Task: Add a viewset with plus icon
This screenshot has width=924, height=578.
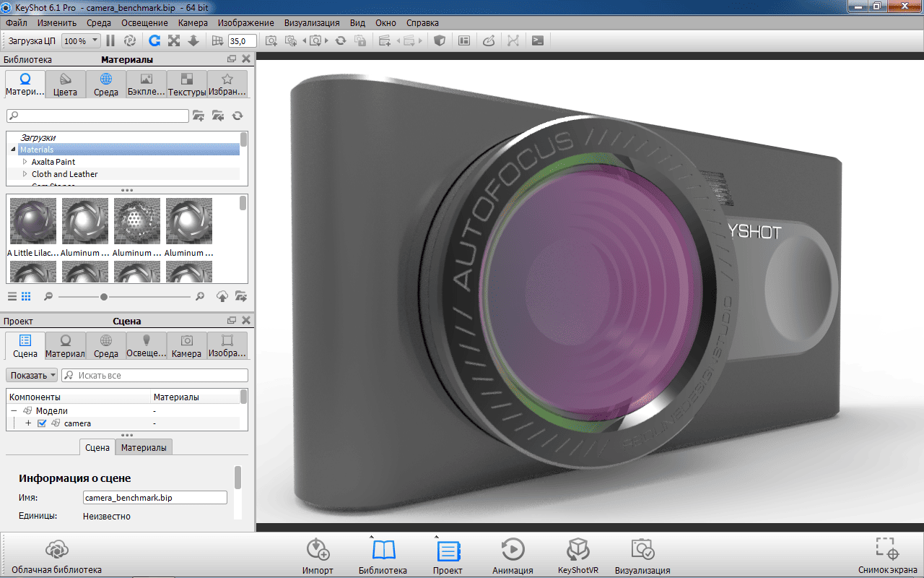Action: 385,41
